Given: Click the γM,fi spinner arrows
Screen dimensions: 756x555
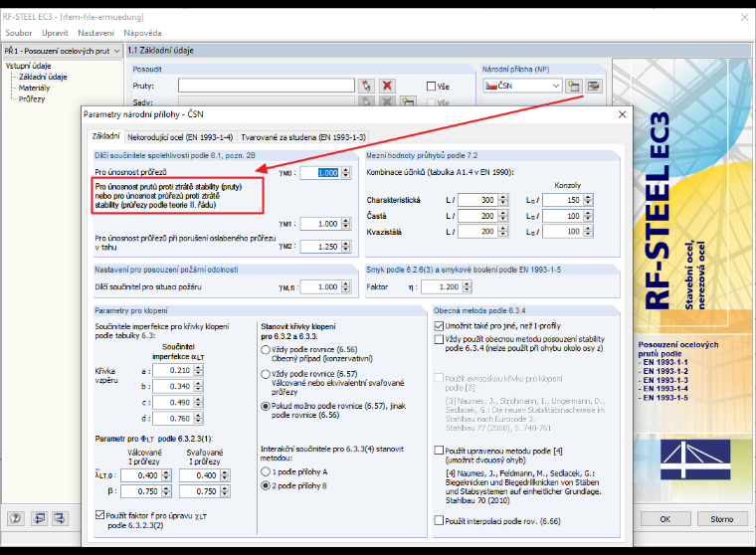Looking at the screenshot, I should click(x=346, y=286).
